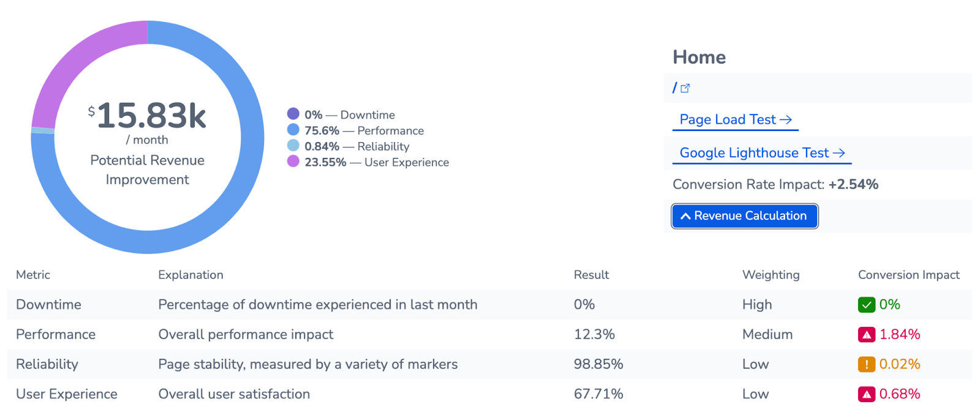The height and width of the screenshot is (420, 980).
Task: Click the Explanation column header
Action: 190,275
